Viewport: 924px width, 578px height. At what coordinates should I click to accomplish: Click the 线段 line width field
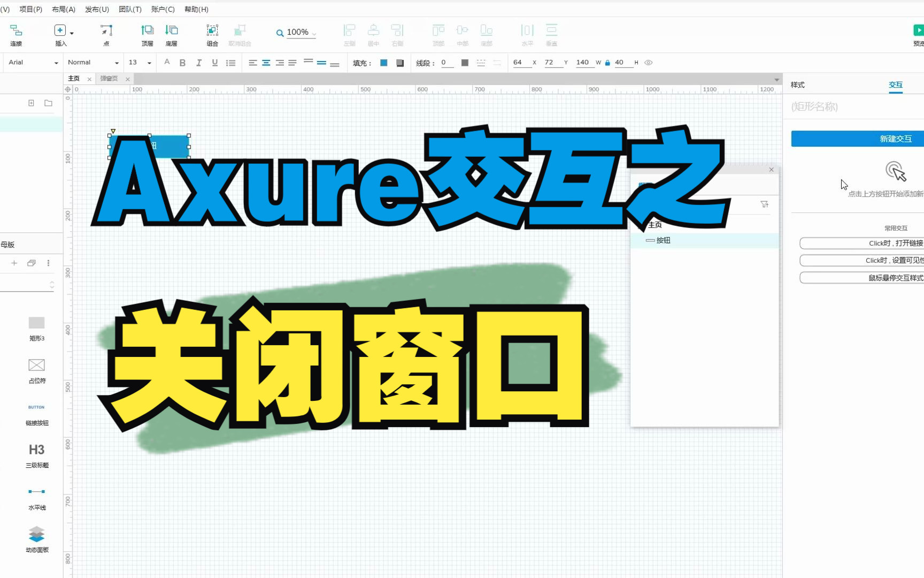447,63
